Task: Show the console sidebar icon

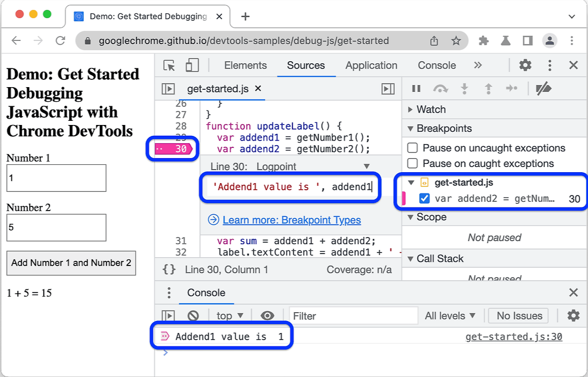Action: coord(168,316)
